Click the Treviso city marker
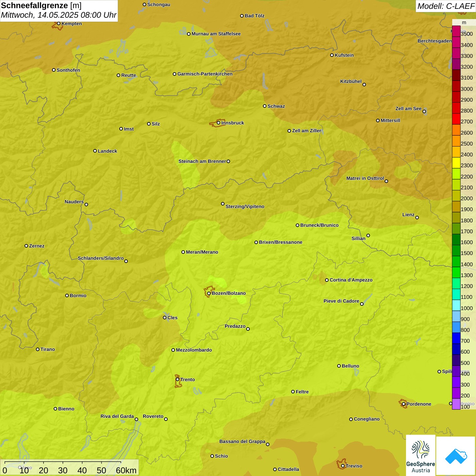 click(343, 466)
